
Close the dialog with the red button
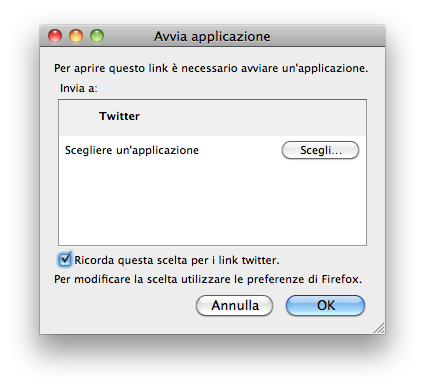(x=55, y=36)
